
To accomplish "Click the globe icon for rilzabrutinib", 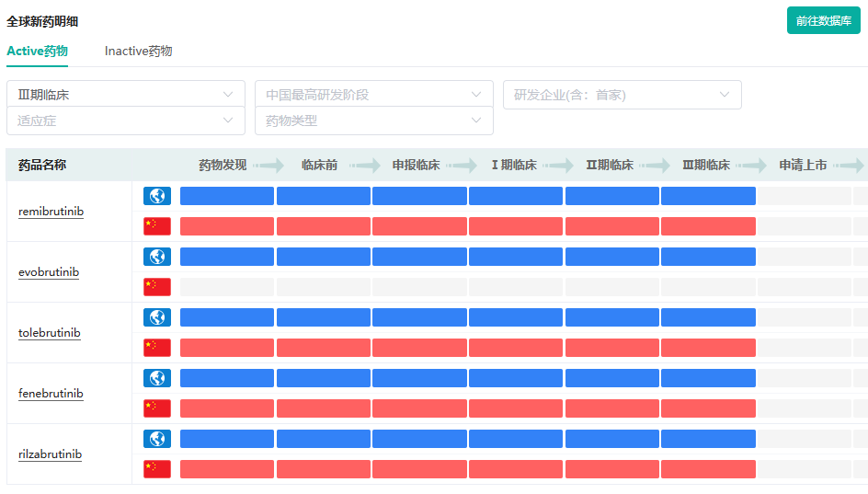I will click(x=157, y=439).
